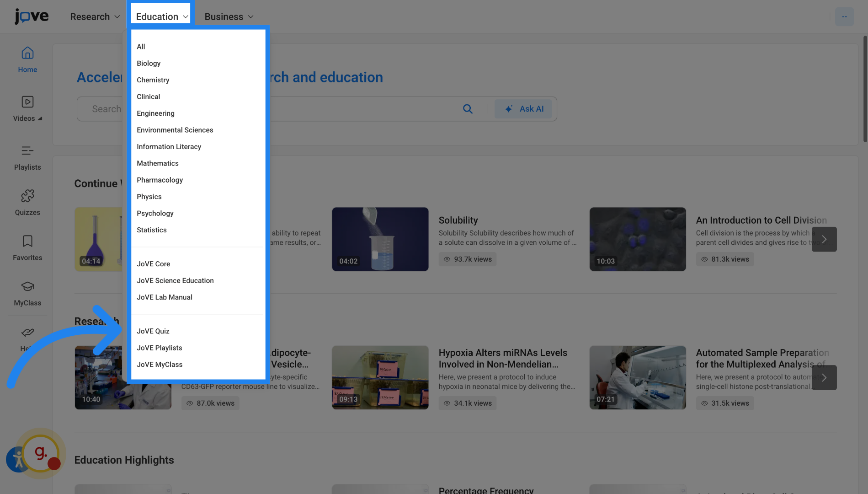Click the 34.1k views badge
Screen dimensions: 868x494
[x=468, y=403]
